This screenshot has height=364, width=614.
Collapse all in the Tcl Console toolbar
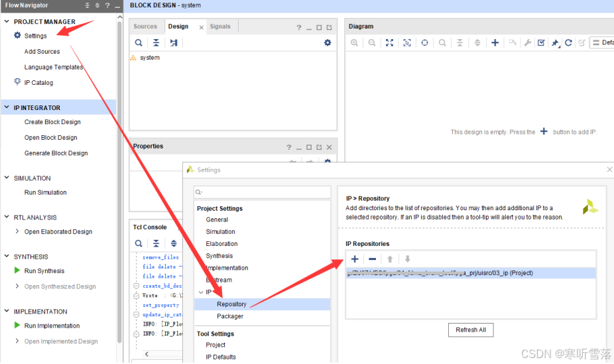coord(156,243)
